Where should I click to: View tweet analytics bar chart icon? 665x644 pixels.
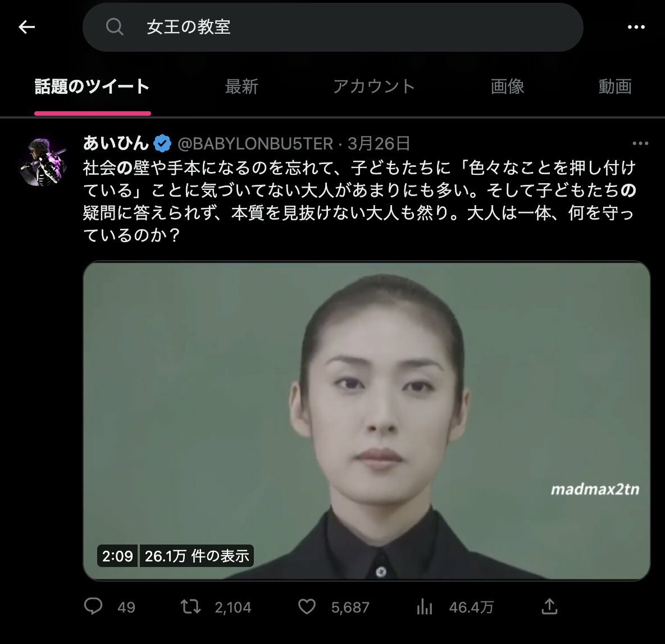click(424, 607)
